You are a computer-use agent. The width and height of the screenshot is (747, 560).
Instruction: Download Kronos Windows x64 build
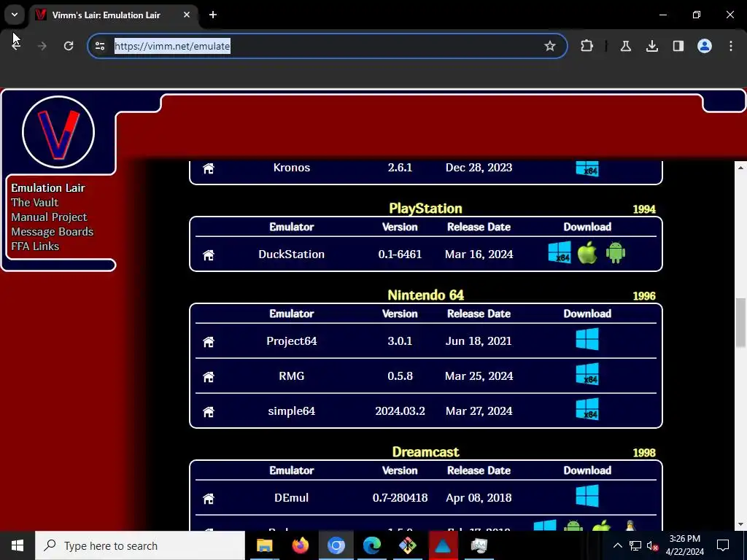click(587, 168)
